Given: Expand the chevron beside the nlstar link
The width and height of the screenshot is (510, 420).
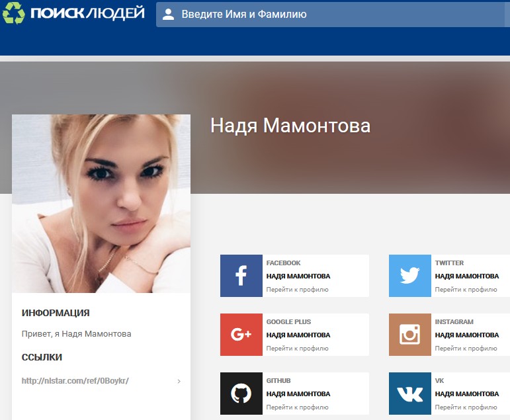Looking at the screenshot, I should pos(179,381).
